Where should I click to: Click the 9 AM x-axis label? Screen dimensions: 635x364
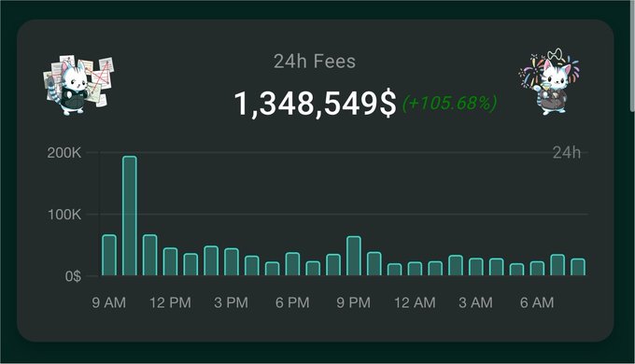click(x=109, y=302)
